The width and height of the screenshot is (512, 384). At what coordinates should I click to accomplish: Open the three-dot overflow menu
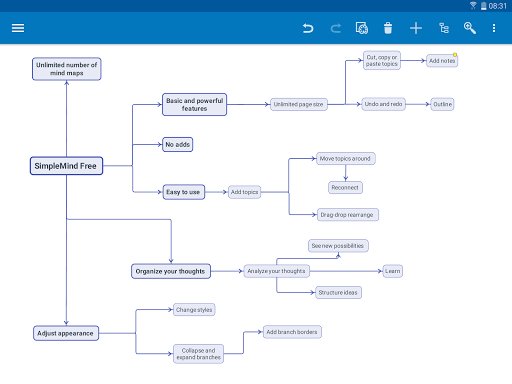[x=494, y=28]
